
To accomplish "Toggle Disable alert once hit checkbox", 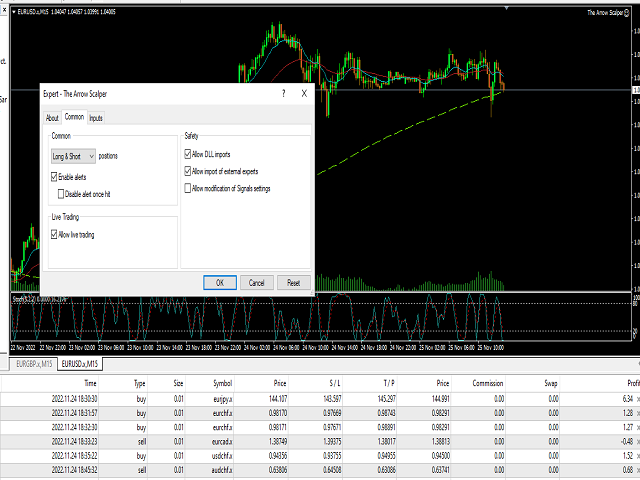I will (x=61, y=194).
